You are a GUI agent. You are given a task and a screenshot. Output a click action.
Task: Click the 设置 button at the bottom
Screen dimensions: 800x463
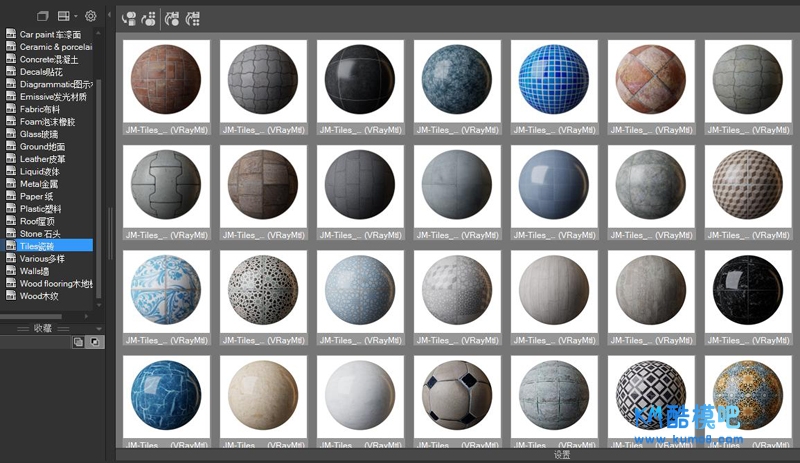(562, 455)
